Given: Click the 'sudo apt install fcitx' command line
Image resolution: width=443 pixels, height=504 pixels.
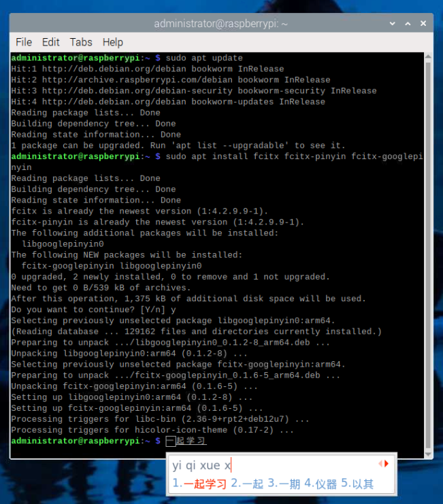Looking at the screenshot, I should tap(217, 162).
